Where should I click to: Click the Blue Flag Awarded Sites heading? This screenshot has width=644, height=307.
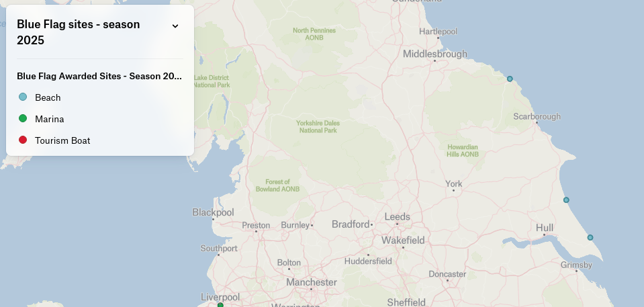(99, 76)
